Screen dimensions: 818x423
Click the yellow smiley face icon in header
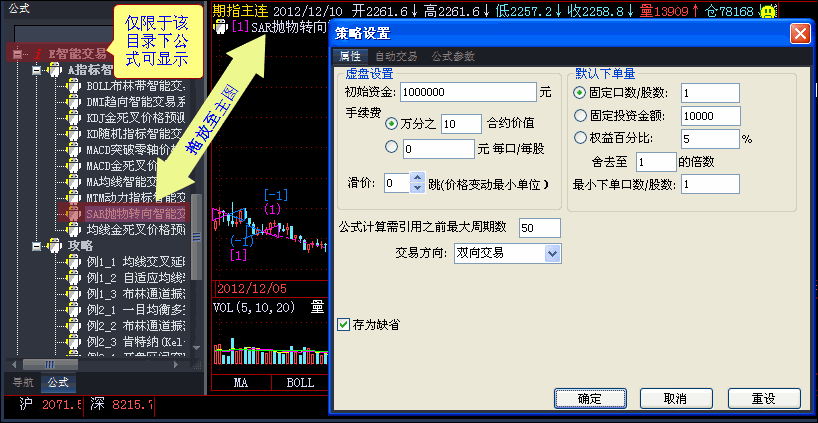(x=767, y=11)
